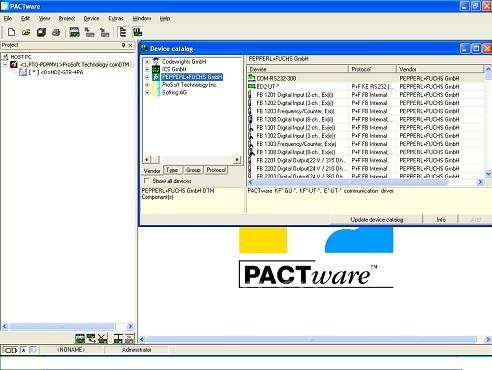Screen dimensions: 492x370
Task: Click the device list horizontal scrollbar thumb
Action: 352,182
